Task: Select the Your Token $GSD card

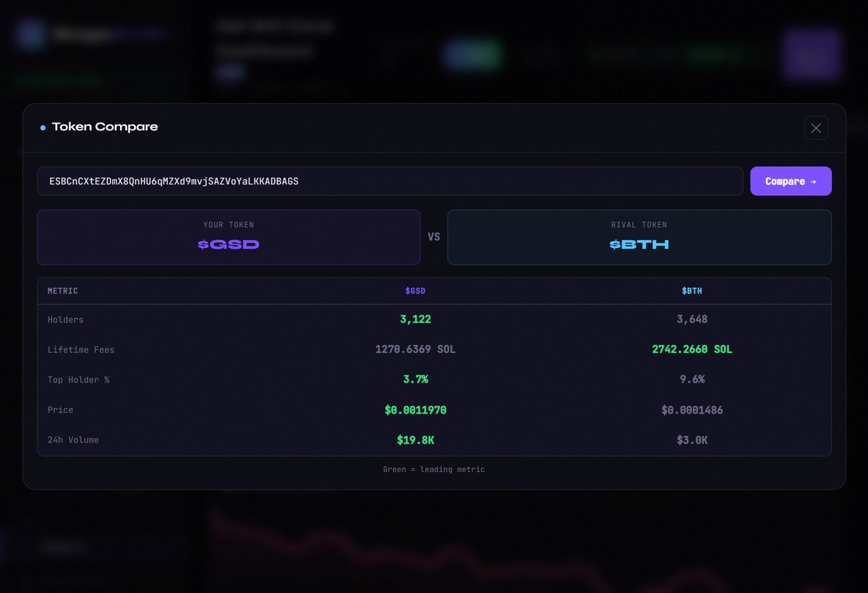Action: pyautogui.click(x=229, y=237)
